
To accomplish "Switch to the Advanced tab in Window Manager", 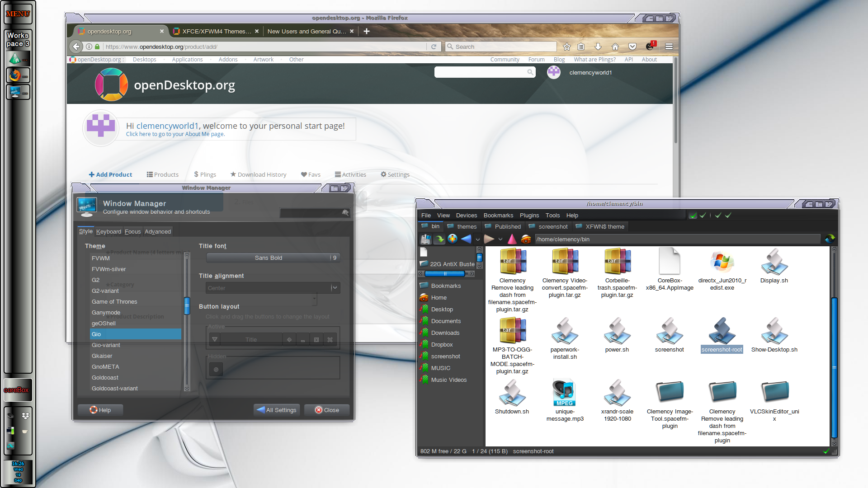I will click(158, 231).
